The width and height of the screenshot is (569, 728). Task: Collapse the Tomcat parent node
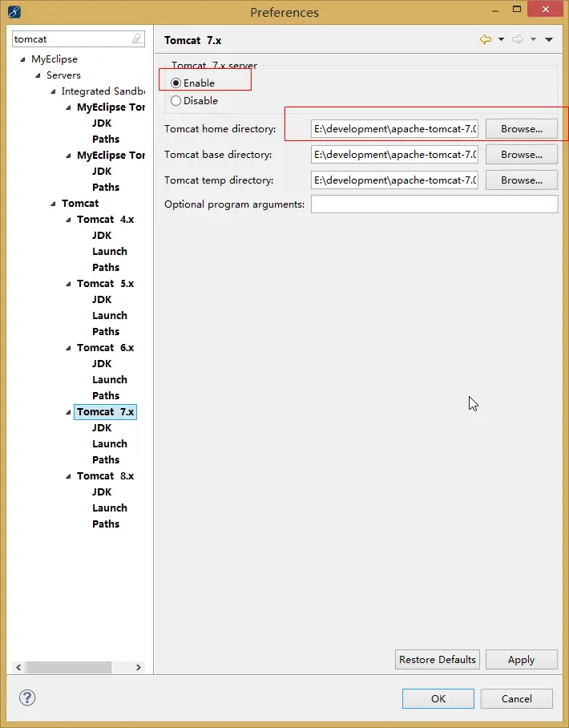pyautogui.click(x=53, y=204)
